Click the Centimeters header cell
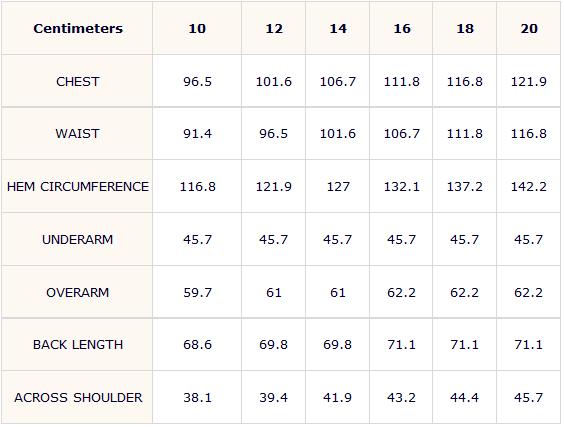This screenshot has height=427, width=564. (78, 28)
